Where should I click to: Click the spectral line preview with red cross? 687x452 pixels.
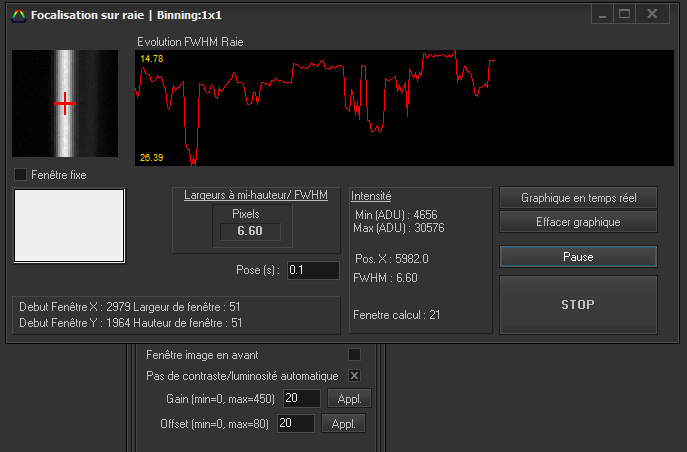65,104
